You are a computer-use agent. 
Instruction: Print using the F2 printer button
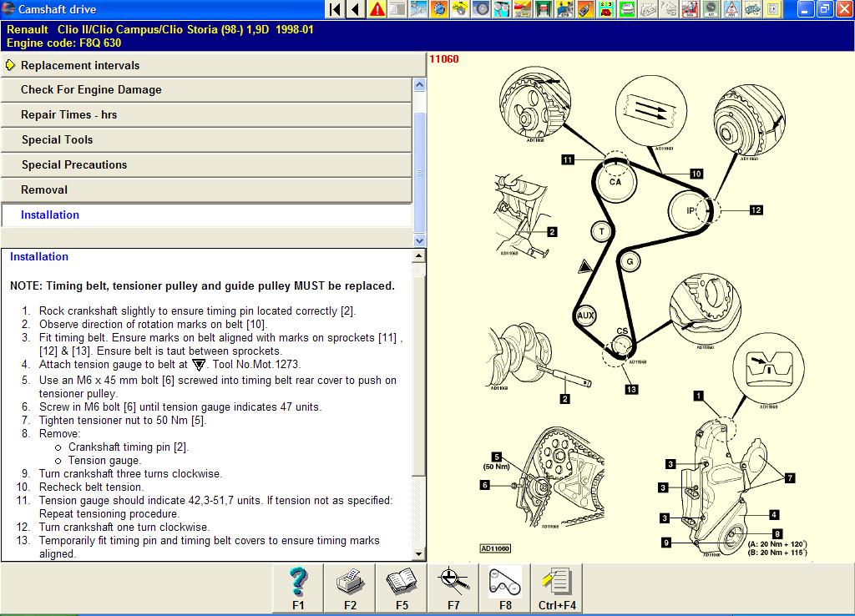point(350,588)
